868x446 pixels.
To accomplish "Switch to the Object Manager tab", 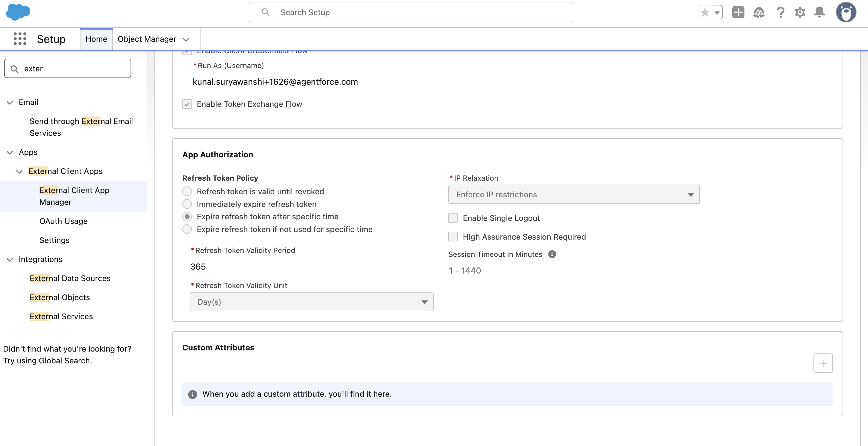I will coord(147,39).
